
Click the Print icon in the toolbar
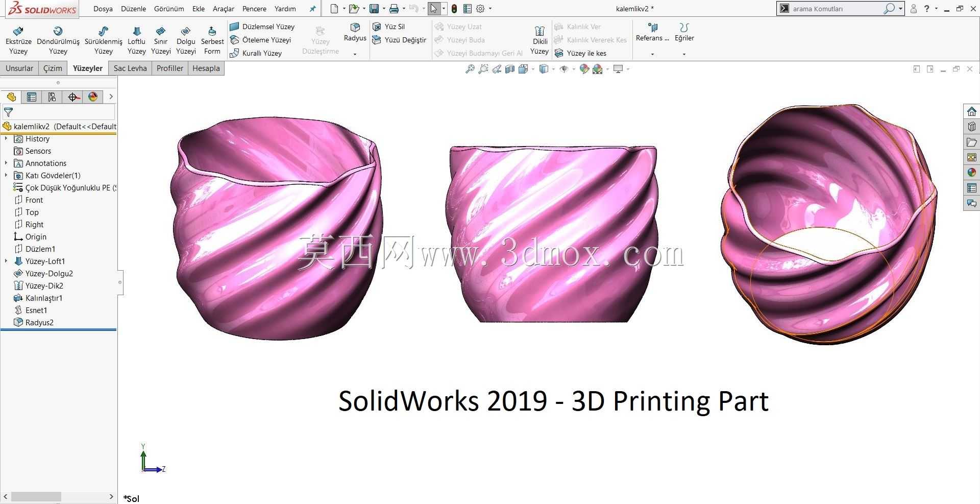tap(394, 9)
